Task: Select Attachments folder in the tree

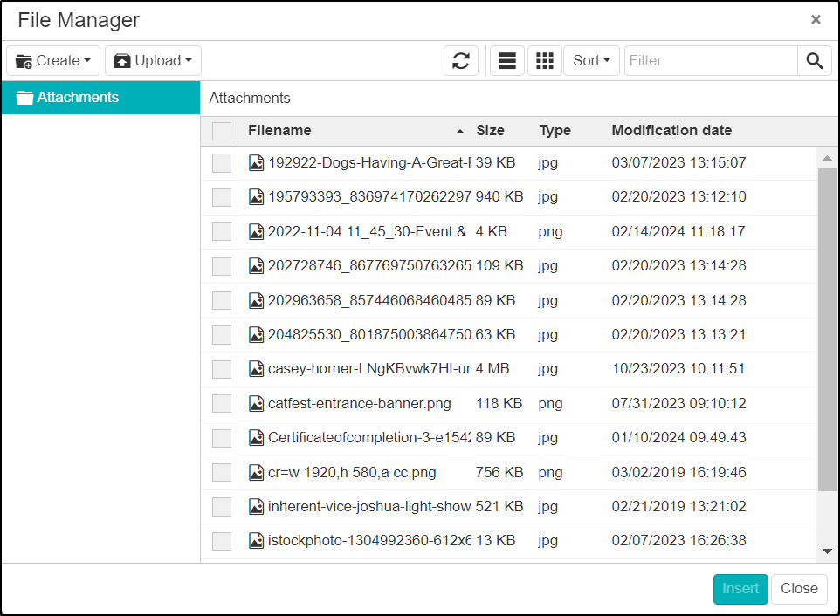Action: click(100, 98)
